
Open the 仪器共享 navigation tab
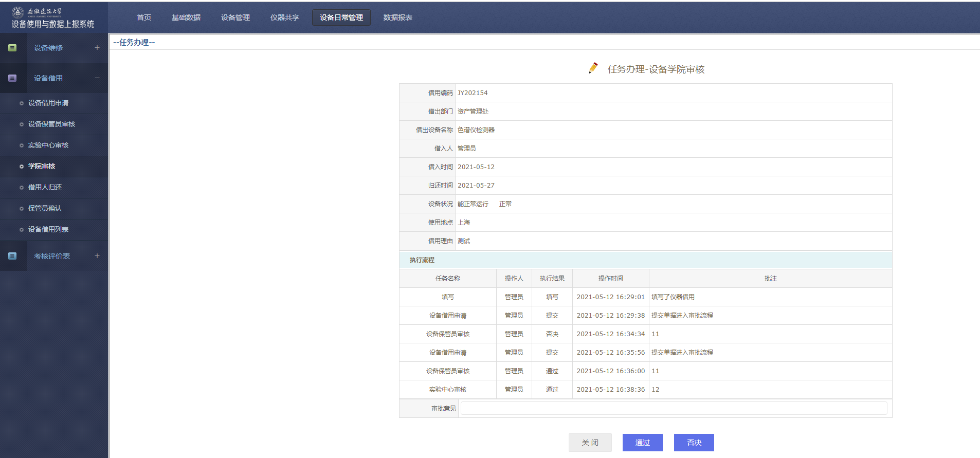(x=285, y=17)
